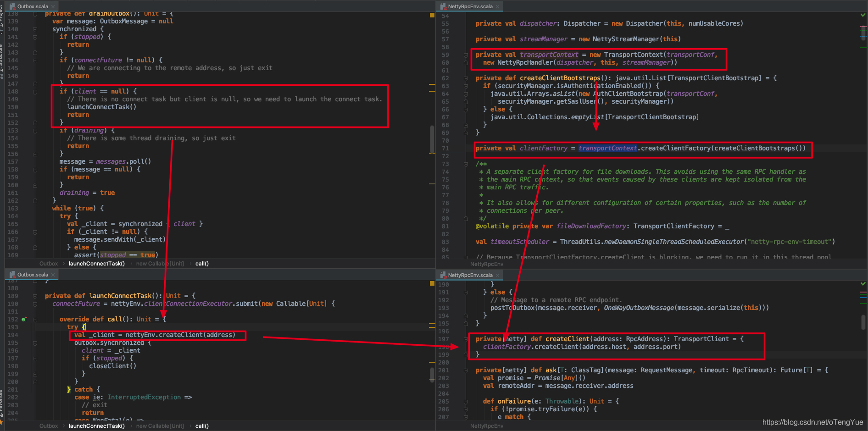Collapse the createClientBootstraps method at line 62
The width and height of the screenshot is (868, 431).
pyautogui.click(x=466, y=78)
